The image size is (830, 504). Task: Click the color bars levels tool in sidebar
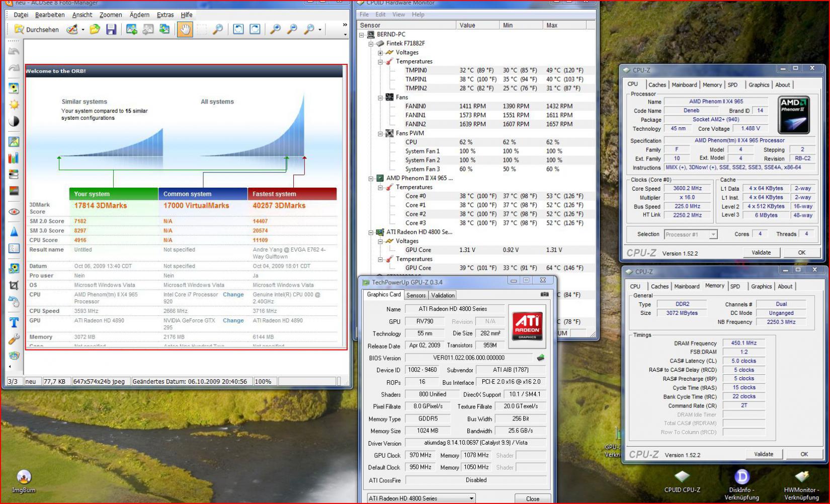pyautogui.click(x=14, y=158)
